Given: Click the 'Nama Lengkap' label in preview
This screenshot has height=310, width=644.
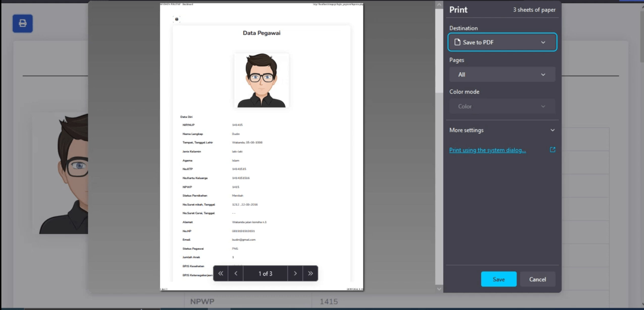Looking at the screenshot, I should 193,134.
